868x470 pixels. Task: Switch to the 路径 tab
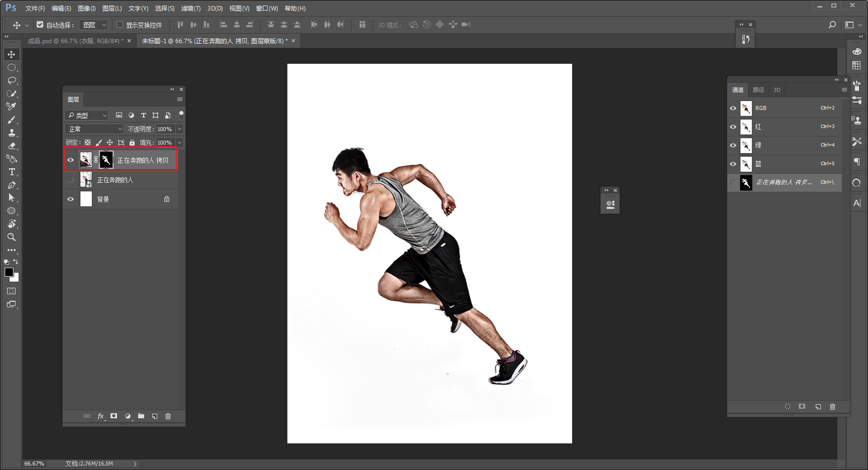click(x=758, y=90)
